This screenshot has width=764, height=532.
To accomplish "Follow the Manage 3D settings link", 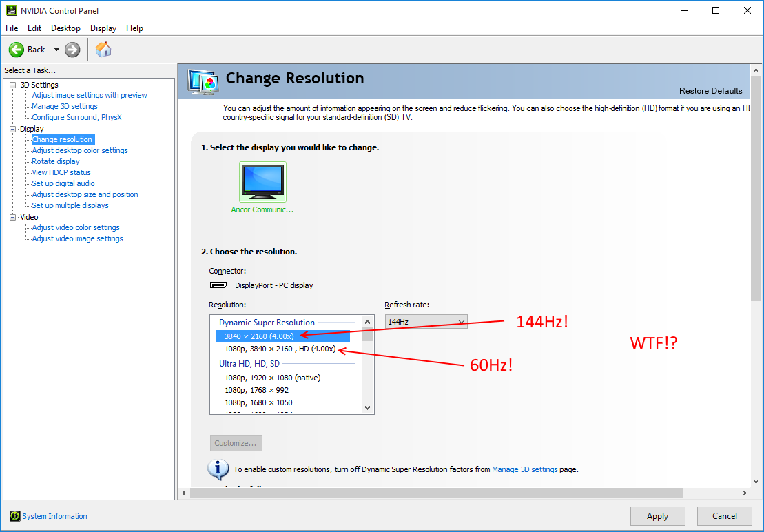I will click(x=525, y=470).
